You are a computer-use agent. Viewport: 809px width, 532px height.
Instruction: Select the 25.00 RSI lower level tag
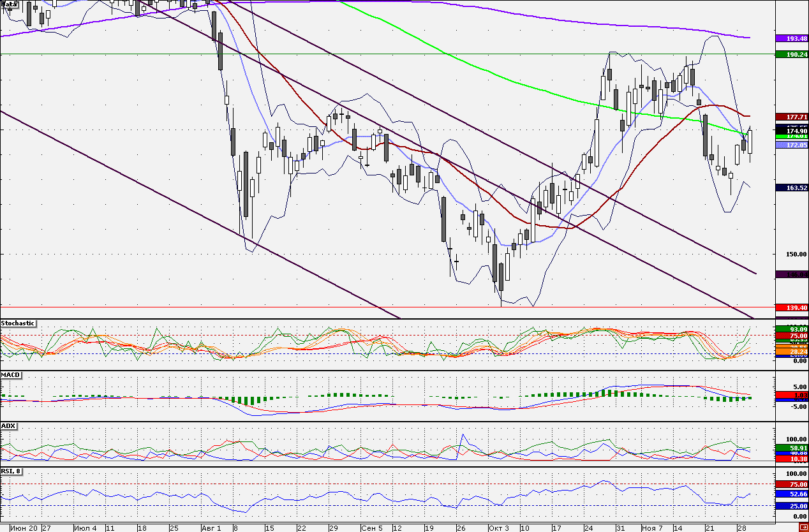[x=792, y=506]
